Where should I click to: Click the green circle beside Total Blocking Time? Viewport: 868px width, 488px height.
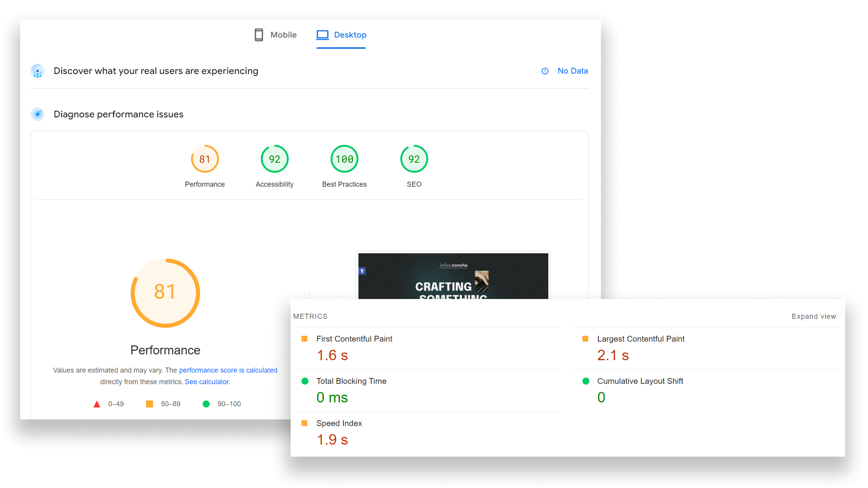305,381
